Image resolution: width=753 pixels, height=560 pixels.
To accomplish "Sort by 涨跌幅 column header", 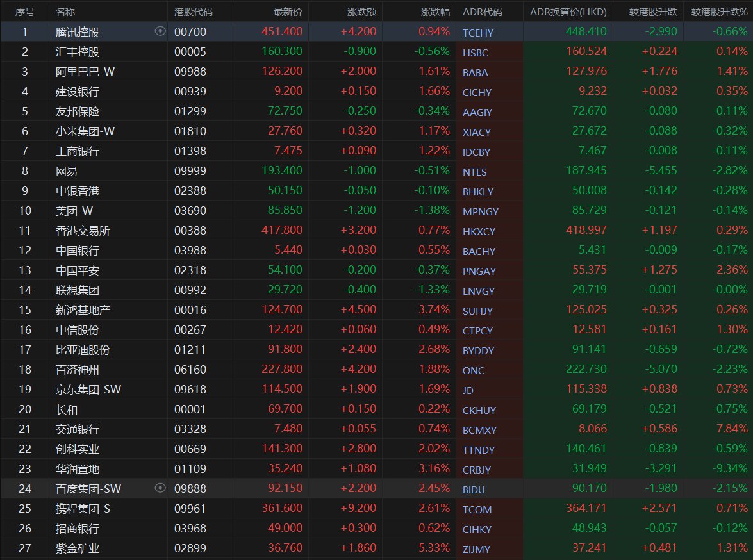I will coord(435,12).
